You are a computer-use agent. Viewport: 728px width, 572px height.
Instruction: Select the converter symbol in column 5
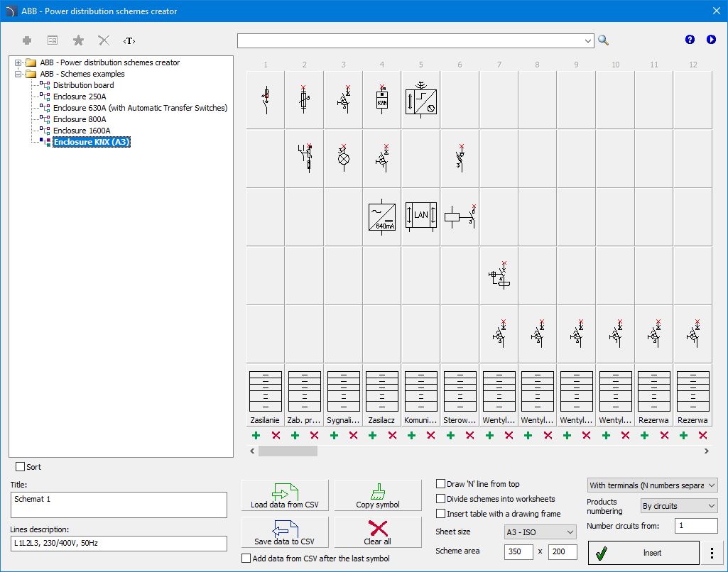coord(421,100)
